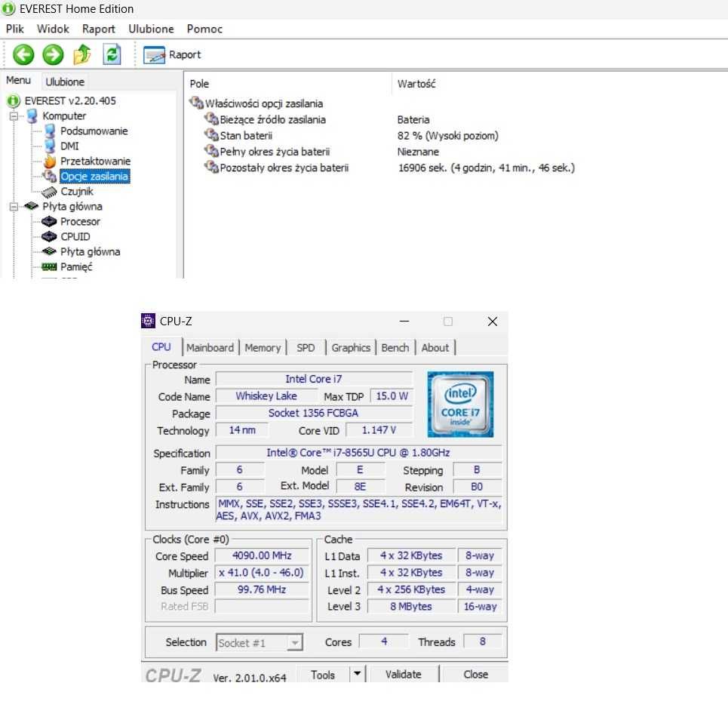Click the 'Intel® Core™ i7-8565U' specification field

358,452
